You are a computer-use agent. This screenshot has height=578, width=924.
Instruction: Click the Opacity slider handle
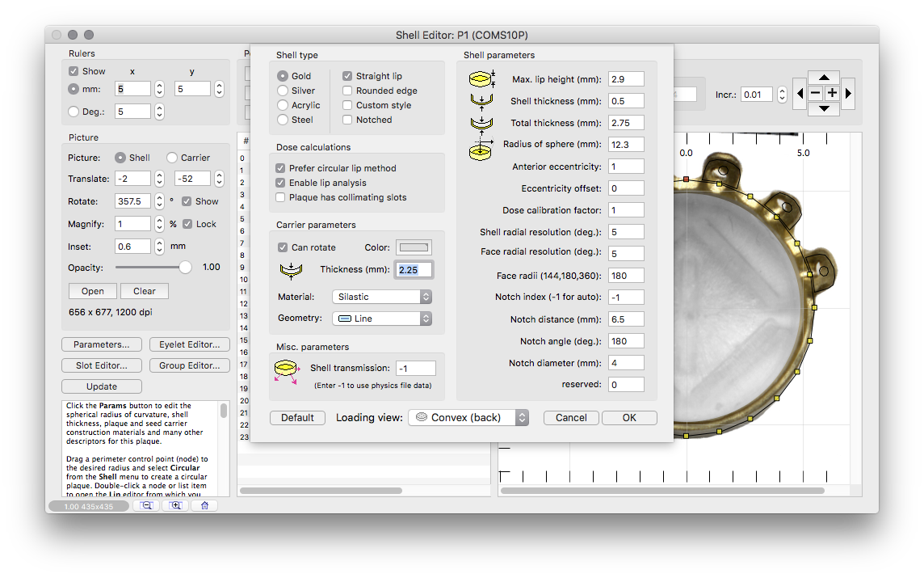click(x=185, y=268)
